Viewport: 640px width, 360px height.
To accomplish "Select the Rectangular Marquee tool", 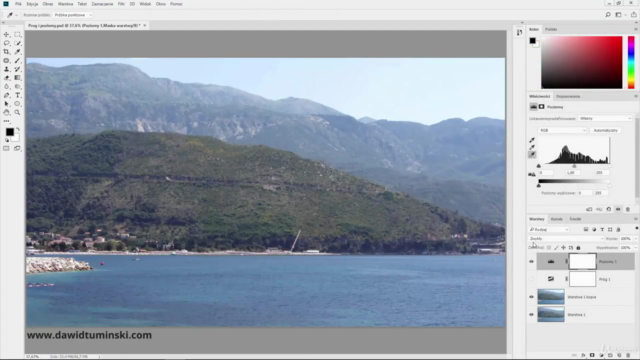I will pos(18,35).
